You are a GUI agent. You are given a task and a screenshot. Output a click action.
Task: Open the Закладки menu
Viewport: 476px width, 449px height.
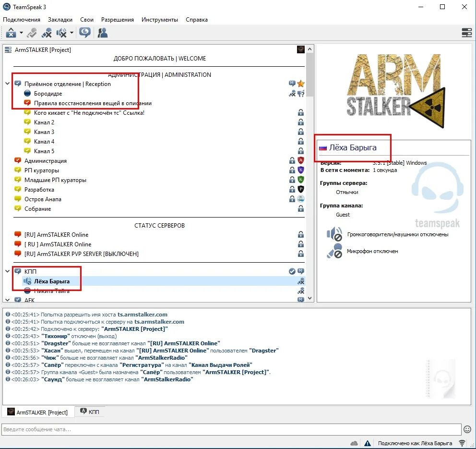[60, 20]
